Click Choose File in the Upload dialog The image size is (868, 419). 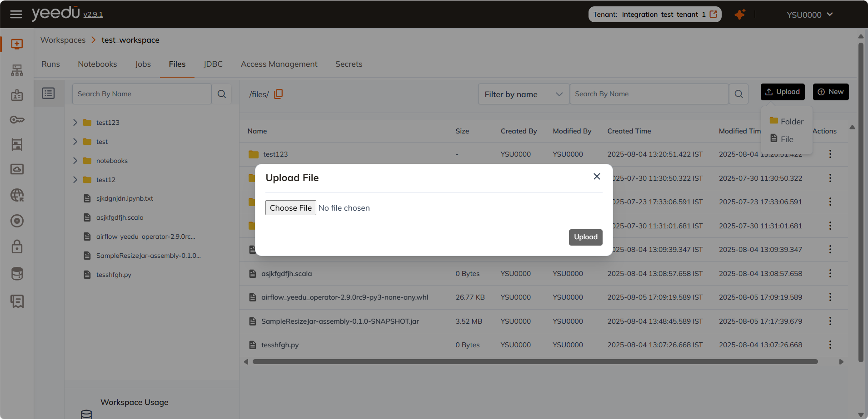[290, 207]
